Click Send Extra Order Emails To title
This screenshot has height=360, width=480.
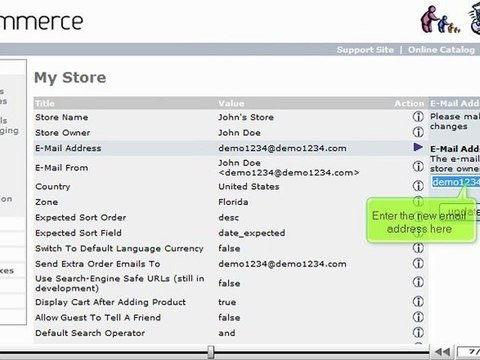point(98,264)
